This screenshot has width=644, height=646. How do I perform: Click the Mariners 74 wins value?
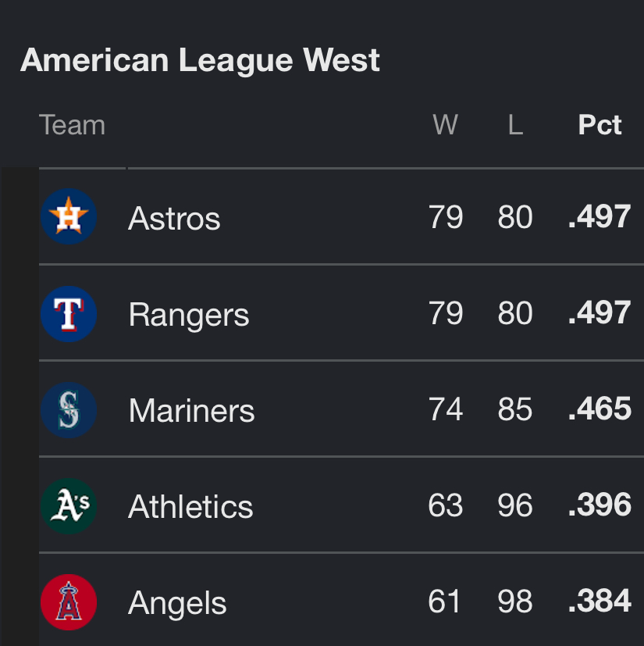(446, 409)
